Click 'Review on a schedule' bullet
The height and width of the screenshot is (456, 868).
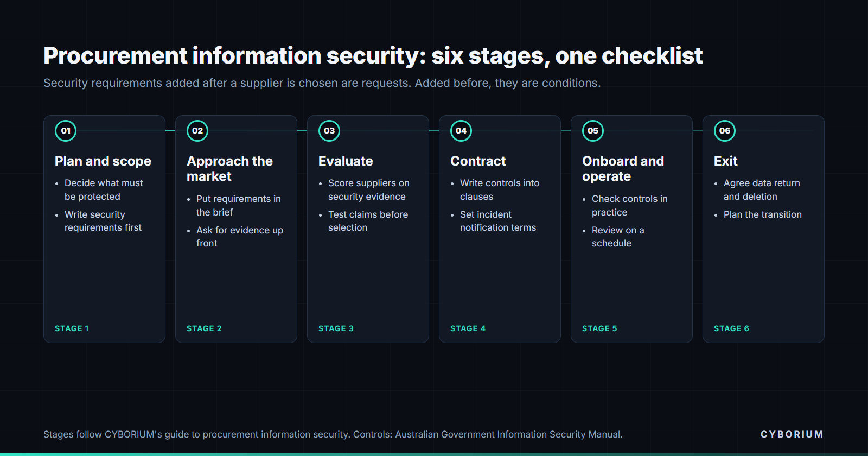(x=618, y=237)
